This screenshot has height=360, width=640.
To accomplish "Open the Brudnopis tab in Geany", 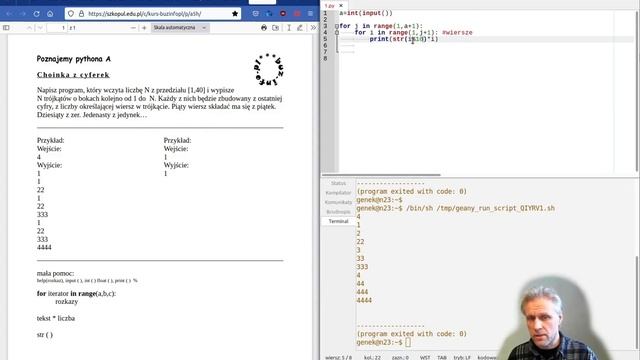I will pos(338,211).
